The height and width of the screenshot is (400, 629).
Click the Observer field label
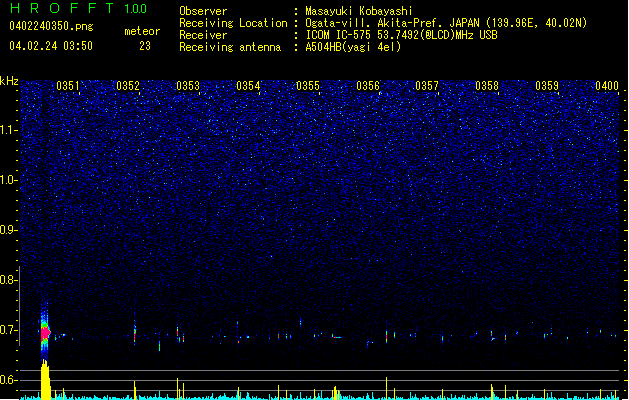pos(203,11)
